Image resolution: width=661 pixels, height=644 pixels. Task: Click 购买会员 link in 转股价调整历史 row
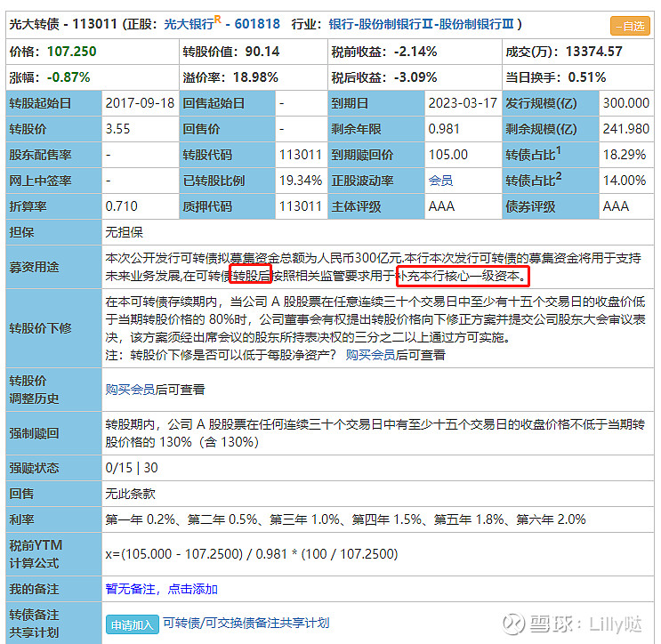[x=130, y=390]
